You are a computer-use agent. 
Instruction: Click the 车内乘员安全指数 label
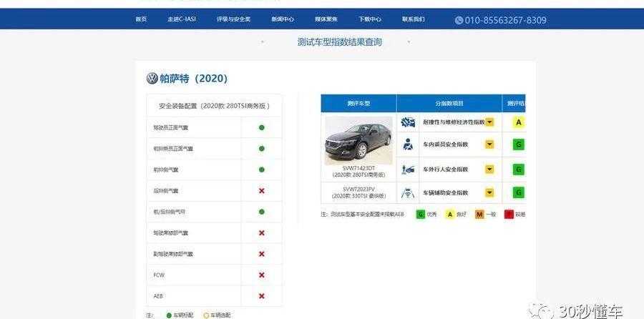click(446, 144)
